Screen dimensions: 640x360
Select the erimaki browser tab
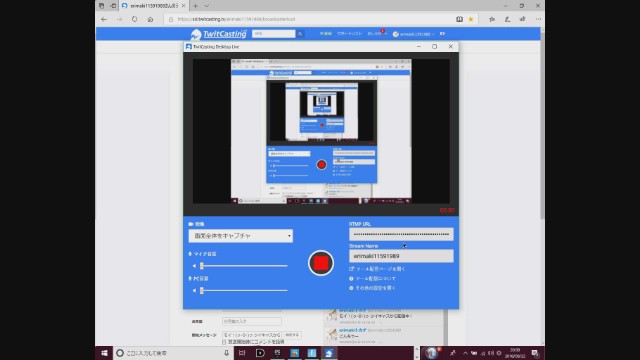pyautogui.click(x=153, y=6)
